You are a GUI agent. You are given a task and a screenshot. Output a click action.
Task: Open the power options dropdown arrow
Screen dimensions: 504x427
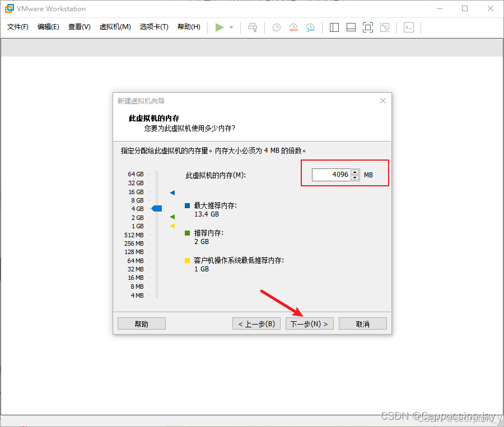[x=231, y=27]
